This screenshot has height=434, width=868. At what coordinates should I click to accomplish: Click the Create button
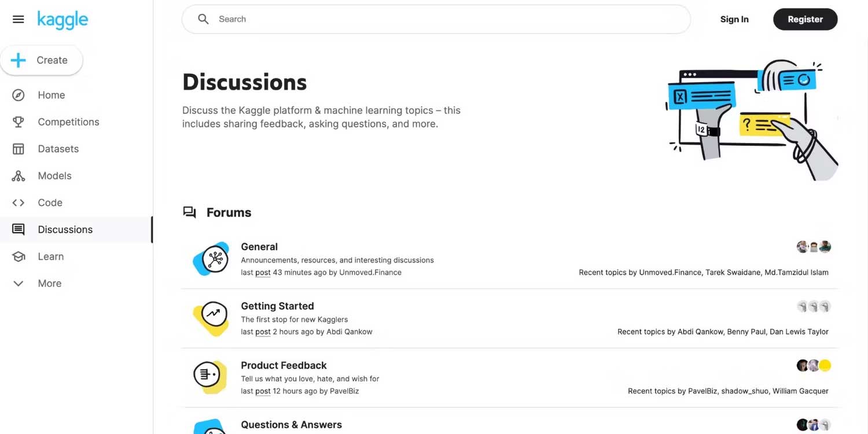[42, 60]
